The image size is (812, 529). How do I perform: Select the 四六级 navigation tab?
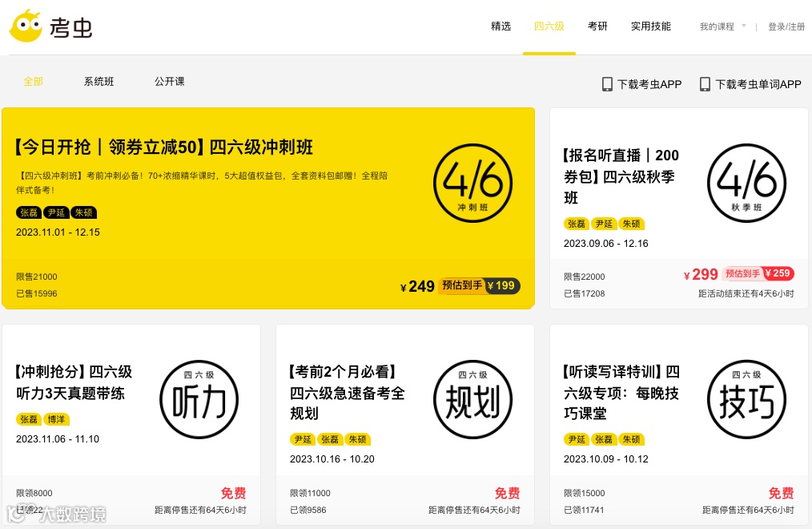(549, 26)
